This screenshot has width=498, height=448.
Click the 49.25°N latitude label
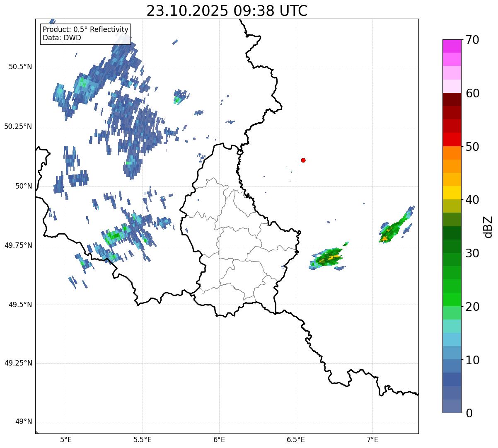point(18,363)
